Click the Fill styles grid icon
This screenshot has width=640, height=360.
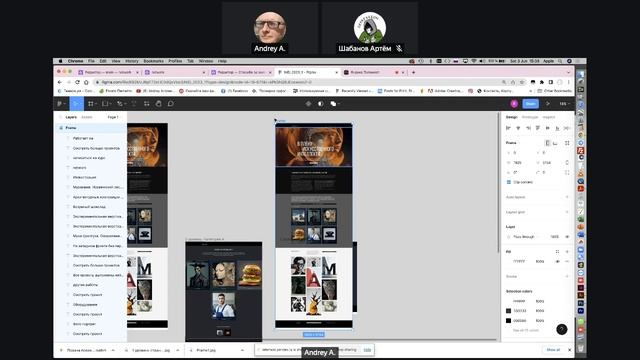(557, 252)
